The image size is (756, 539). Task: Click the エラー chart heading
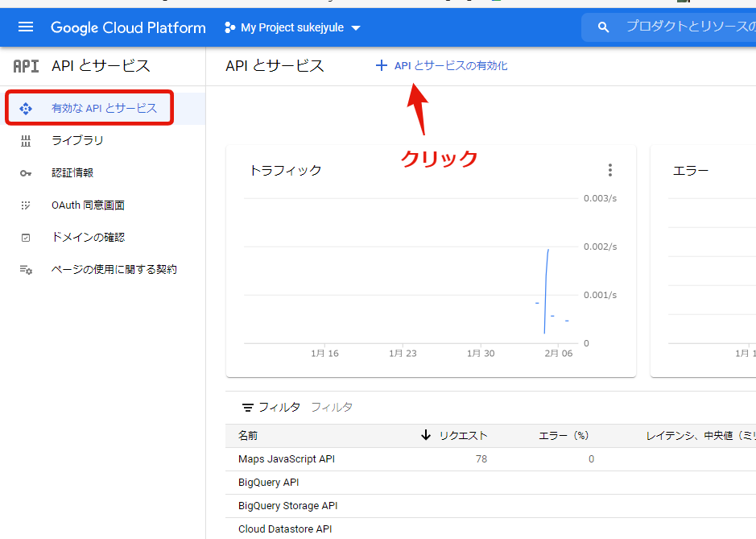tap(691, 170)
